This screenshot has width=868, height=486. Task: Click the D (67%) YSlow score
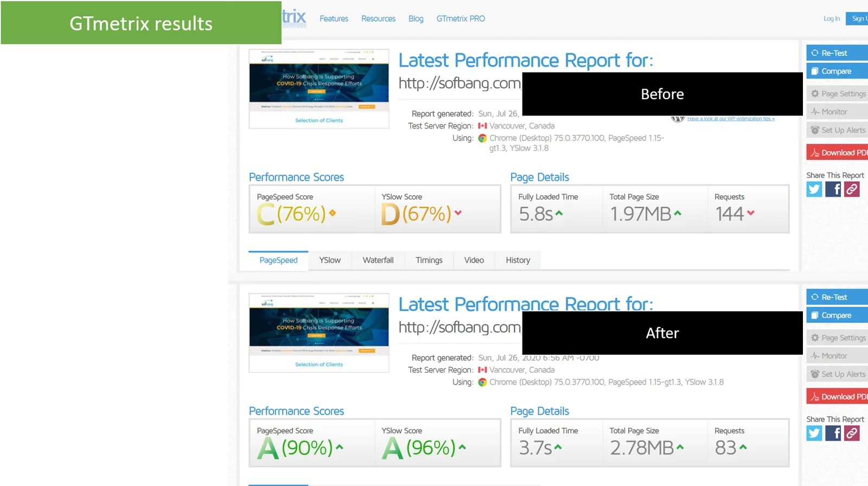416,214
